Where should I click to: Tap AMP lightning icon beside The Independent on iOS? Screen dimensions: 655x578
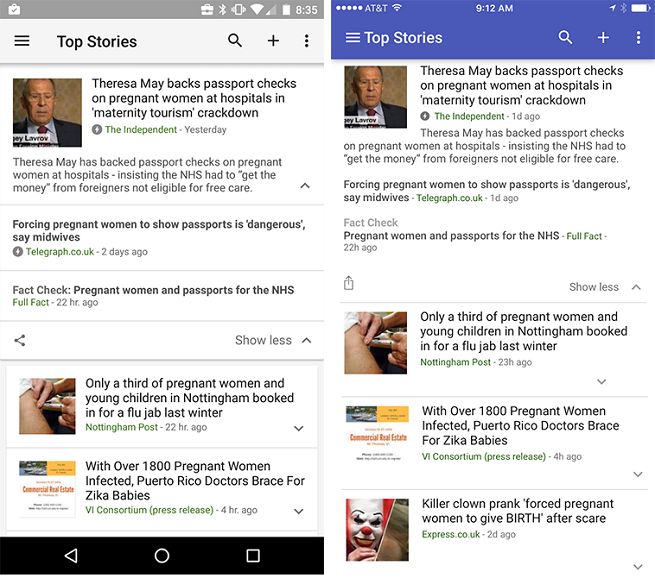(x=425, y=116)
